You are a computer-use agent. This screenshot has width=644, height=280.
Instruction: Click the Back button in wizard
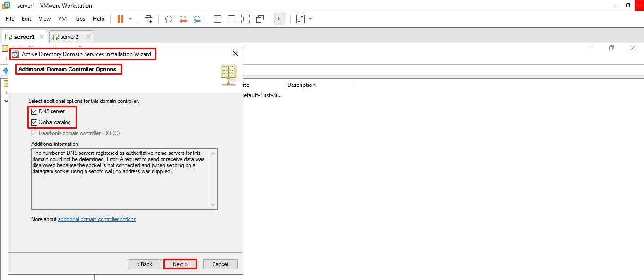point(145,264)
